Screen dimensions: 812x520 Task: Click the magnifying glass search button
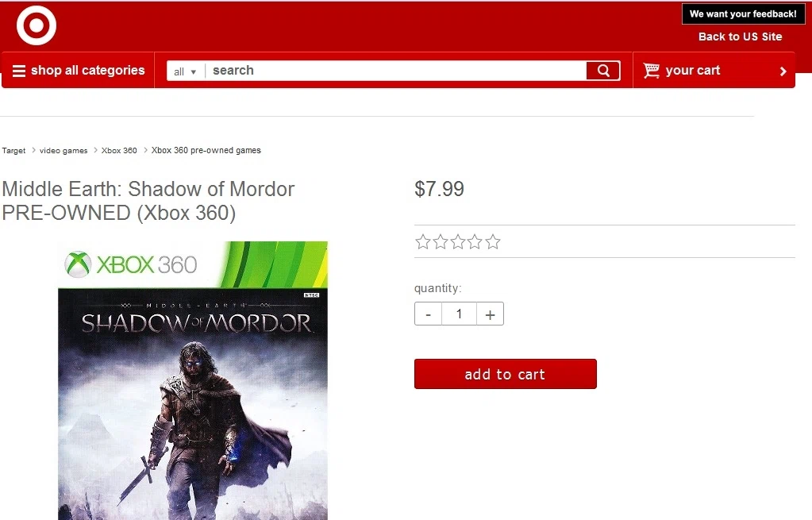603,71
